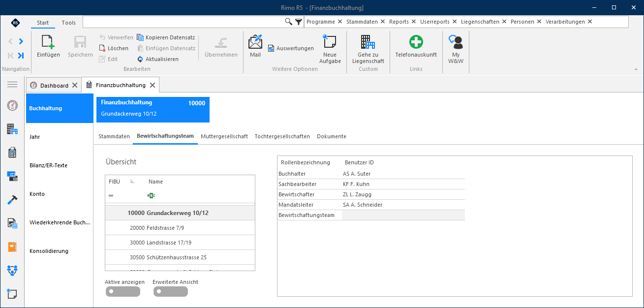This screenshot has height=308, width=644.
Task: Open the Mail envelope icon
Action: coord(255,42)
